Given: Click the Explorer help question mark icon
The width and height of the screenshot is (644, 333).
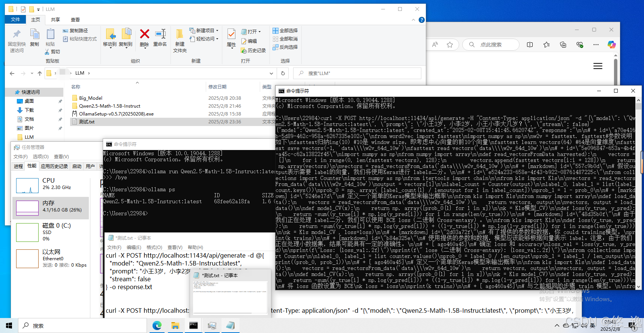Looking at the screenshot, I should [x=422, y=20].
